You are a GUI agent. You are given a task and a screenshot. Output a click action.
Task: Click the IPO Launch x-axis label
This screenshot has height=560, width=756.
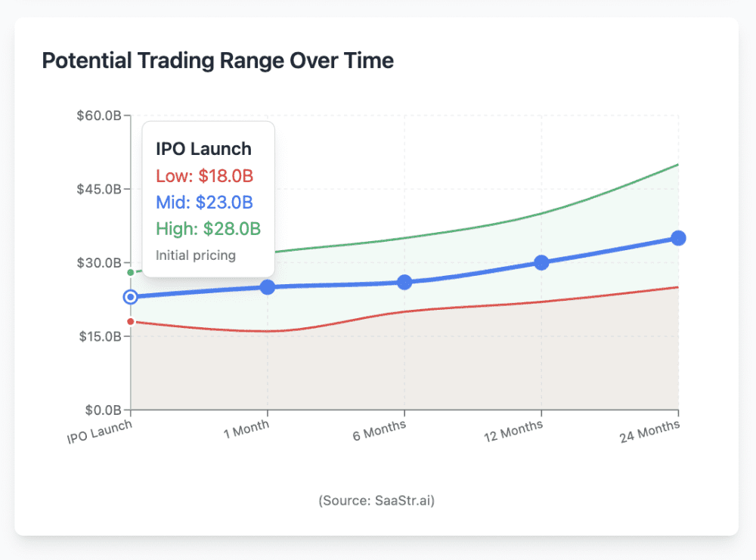tap(99, 432)
